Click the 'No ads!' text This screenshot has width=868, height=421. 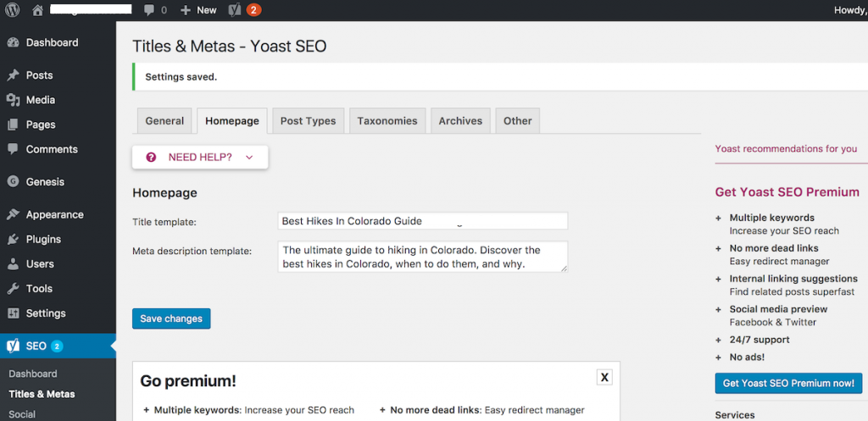click(x=747, y=357)
